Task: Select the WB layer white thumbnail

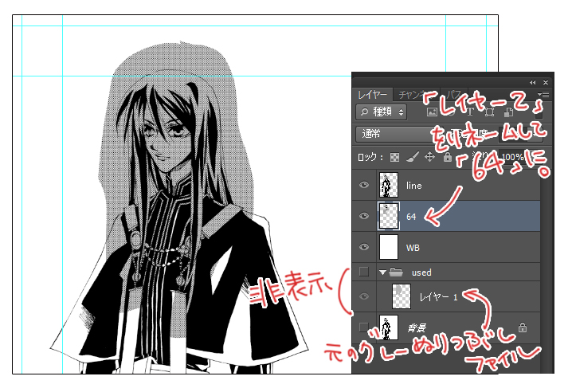Action: tap(389, 247)
